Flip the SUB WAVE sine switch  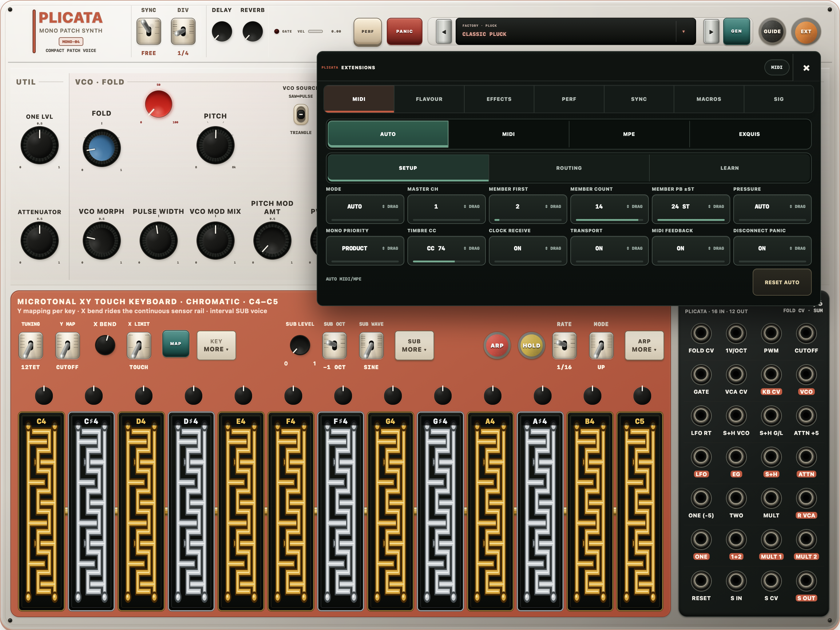(x=371, y=345)
